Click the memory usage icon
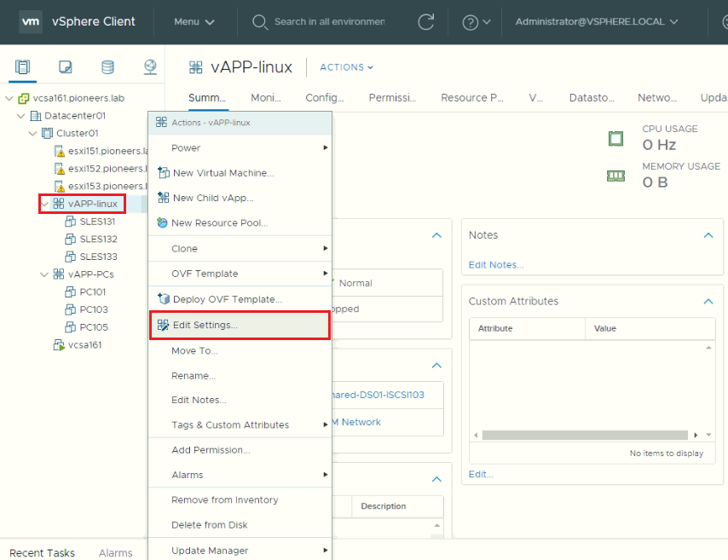 click(615, 176)
